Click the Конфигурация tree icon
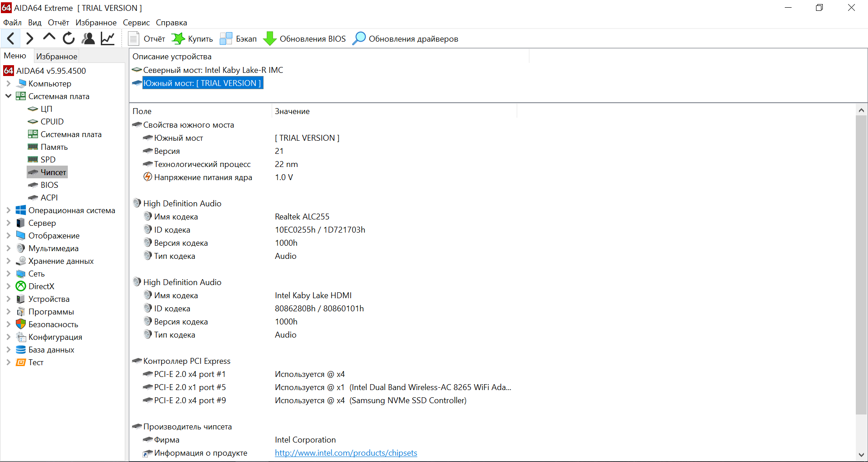The height and width of the screenshot is (462, 868). [x=21, y=337]
